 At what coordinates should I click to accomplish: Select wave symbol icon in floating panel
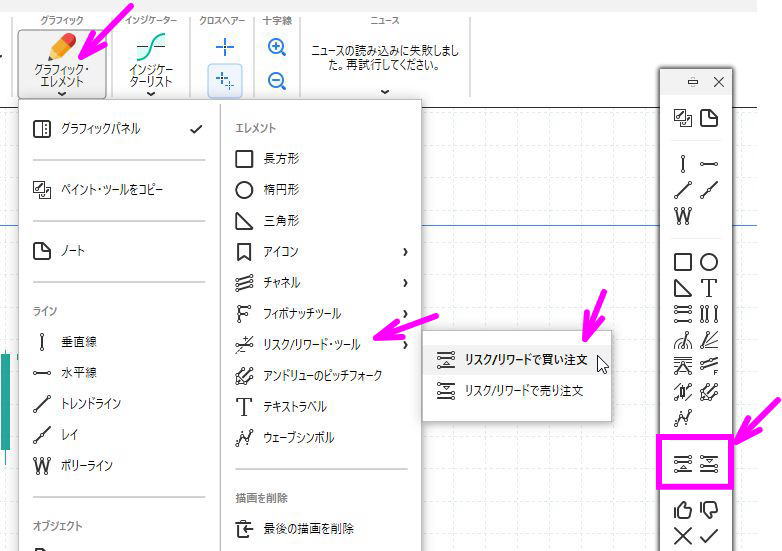(x=683, y=418)
